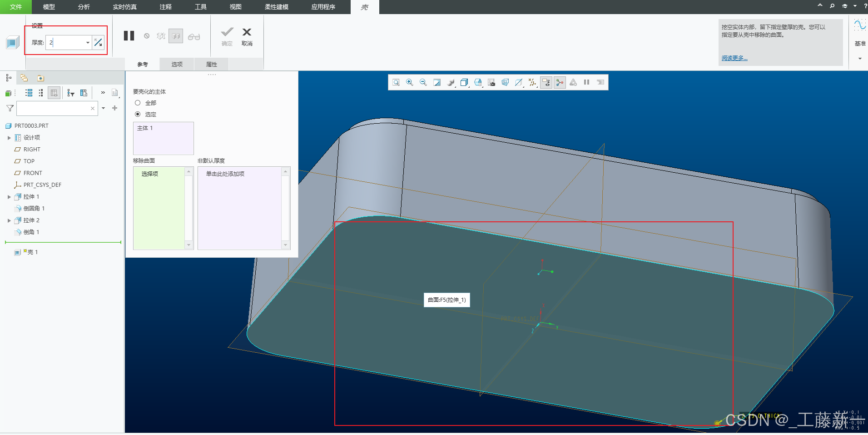Open the 文件 menu
Viewport: 868px width, 435px height.
16,7
